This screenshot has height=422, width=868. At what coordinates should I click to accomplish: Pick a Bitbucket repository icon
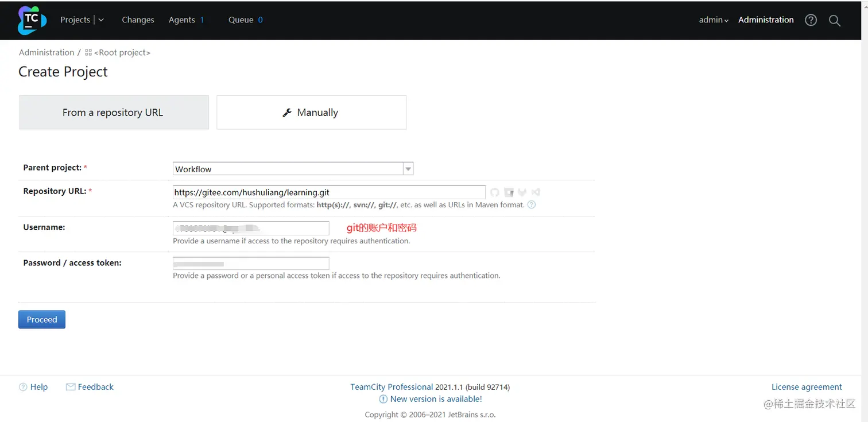pos(509,192)
